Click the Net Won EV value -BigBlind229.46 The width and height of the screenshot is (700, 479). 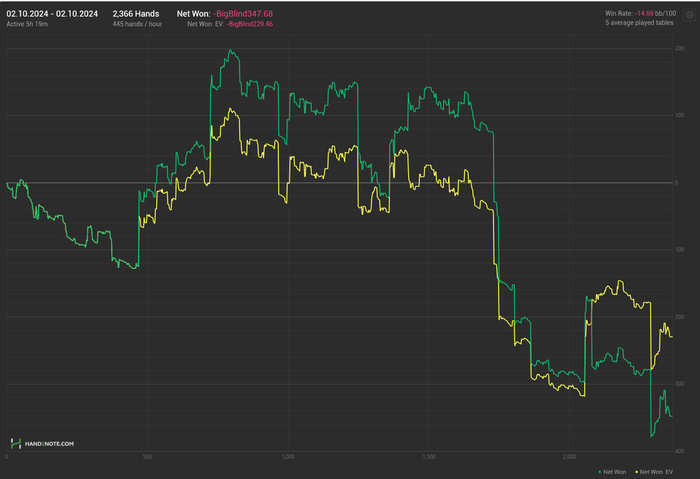click(250, 24)
